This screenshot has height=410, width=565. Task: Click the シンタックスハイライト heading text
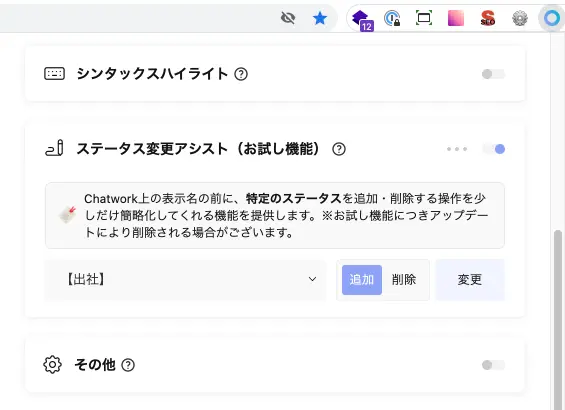click(x=152, y=74)
